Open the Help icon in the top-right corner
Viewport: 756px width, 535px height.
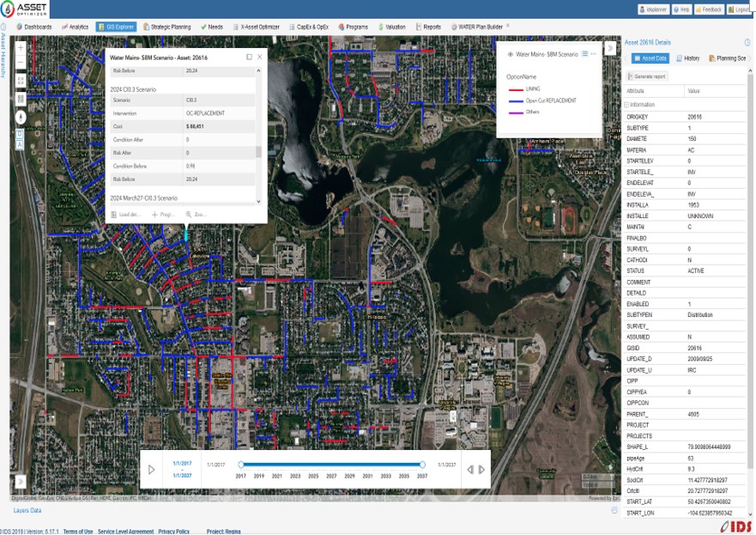(x=674, y=8)
